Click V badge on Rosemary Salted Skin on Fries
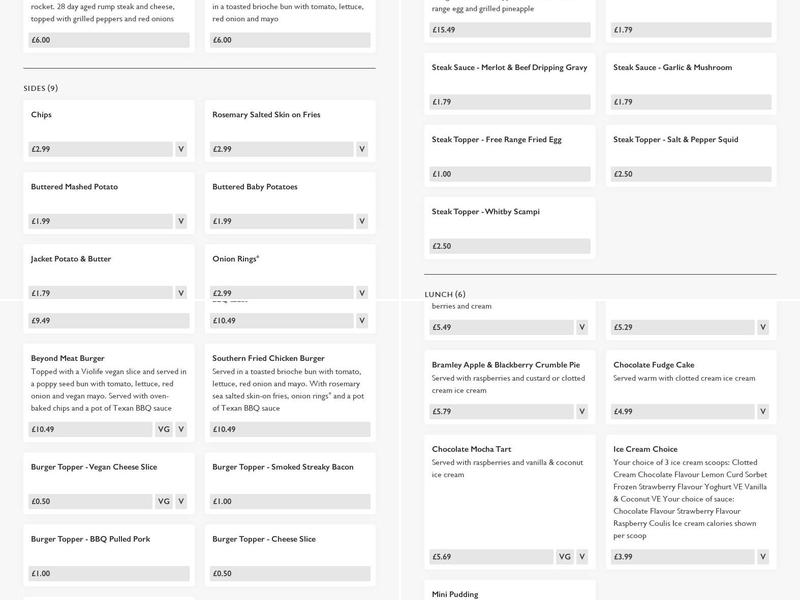Image resolution: width=800 pixels, height=600 pixels. tap(362, 149)
